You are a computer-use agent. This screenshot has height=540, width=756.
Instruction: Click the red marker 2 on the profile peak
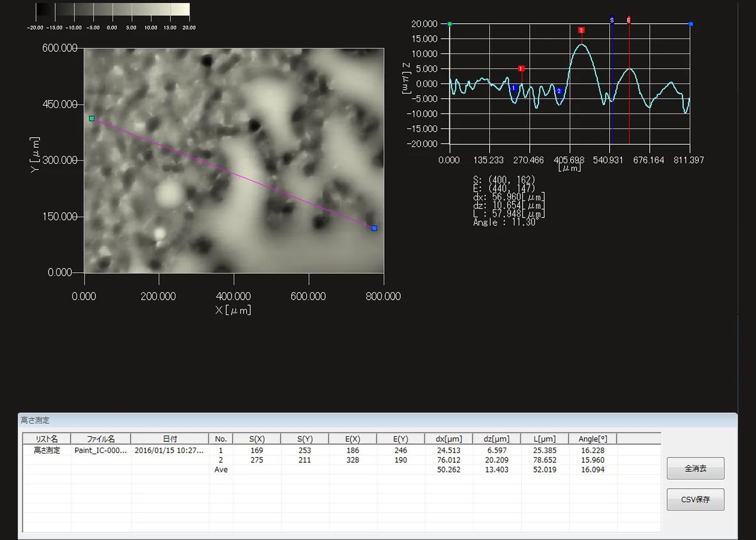coord(581,30)
